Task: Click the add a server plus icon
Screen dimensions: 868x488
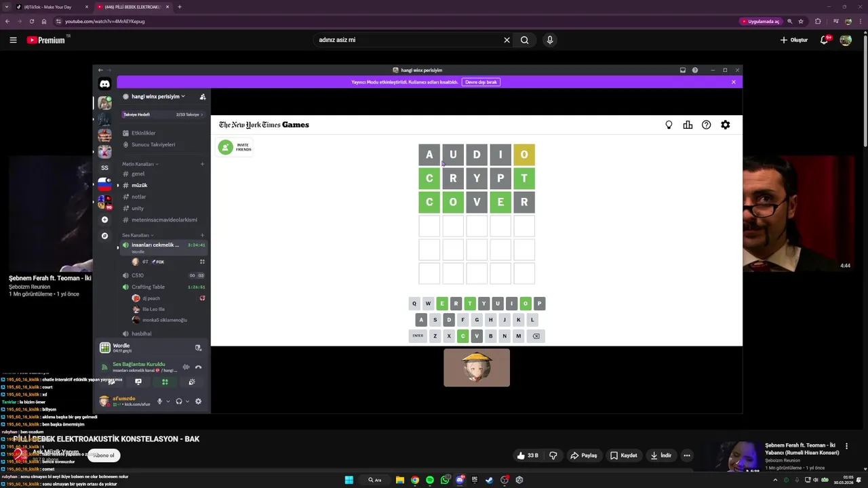Action: 104,220
